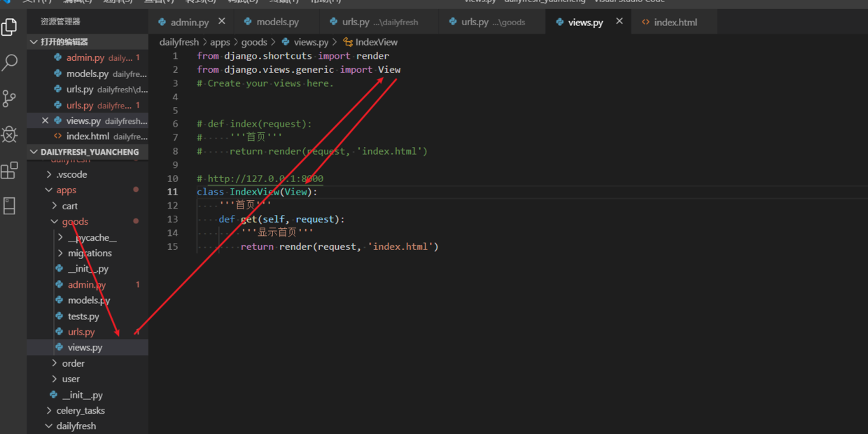Switch to the admin.py tab

[189, 22]
